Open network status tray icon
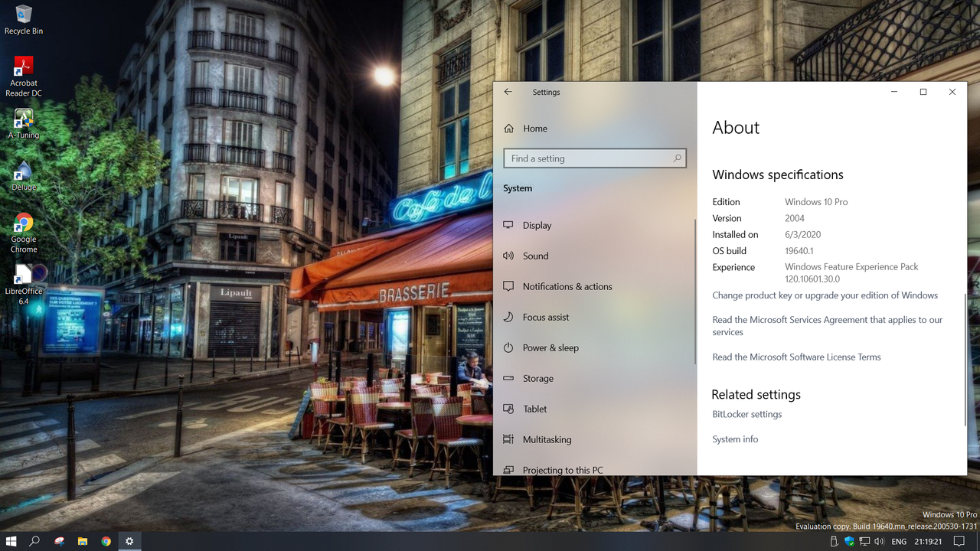The height and width of the screenshot is (551, 980). 864,541
